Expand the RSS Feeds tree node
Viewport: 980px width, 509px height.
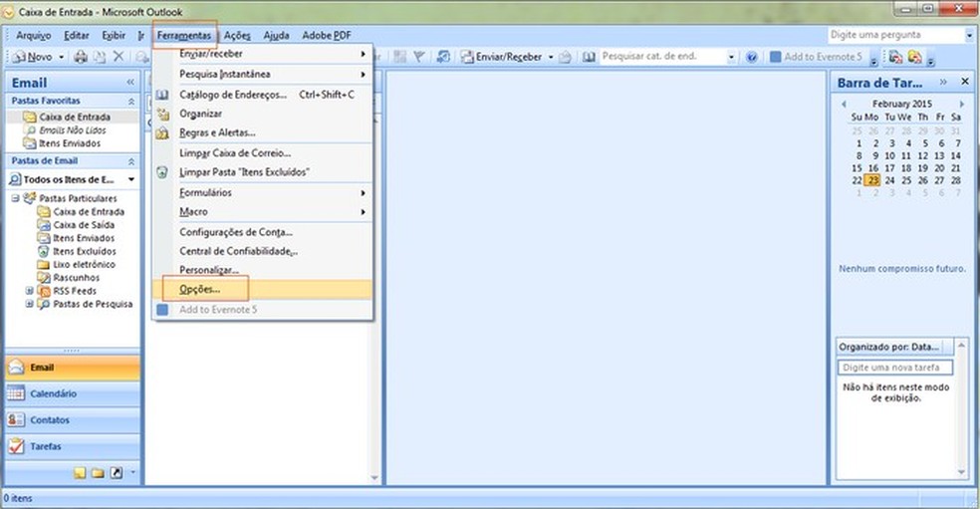coord(29,291)
